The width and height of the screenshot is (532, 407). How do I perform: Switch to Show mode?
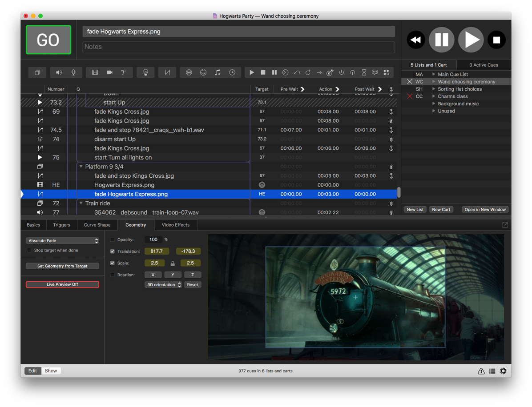[51, 371]
